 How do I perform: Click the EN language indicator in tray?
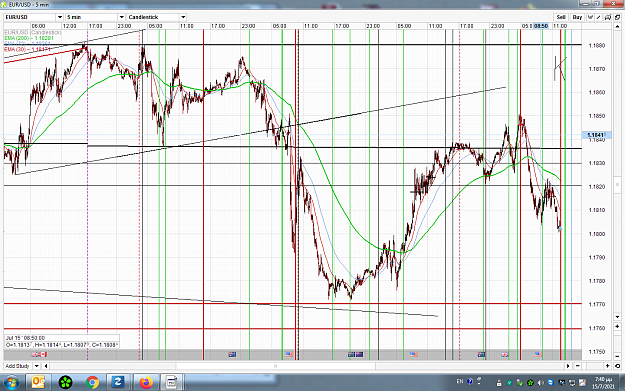click(x=460, y=381)
